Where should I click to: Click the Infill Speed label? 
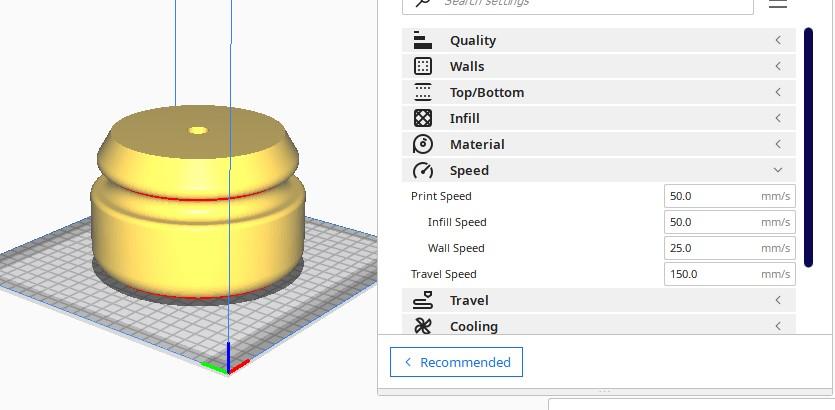coord(457,222)
